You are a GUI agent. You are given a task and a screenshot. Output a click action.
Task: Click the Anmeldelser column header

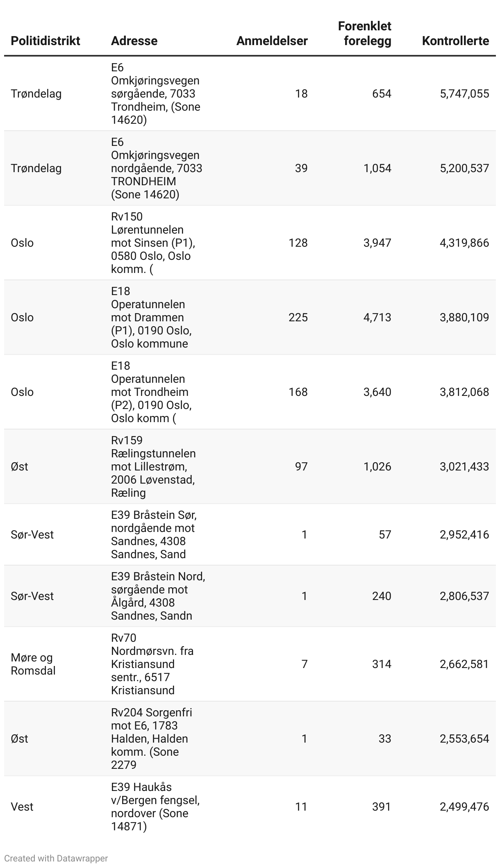(x=272, y=41)
